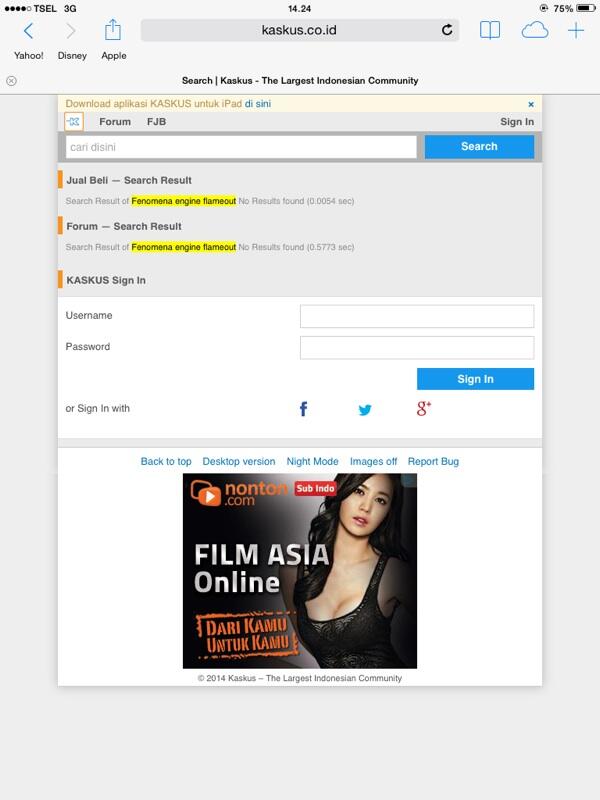Tap the 'Forum — Search Result' heading
600x800 pixels.
click(x=123, y=226)
